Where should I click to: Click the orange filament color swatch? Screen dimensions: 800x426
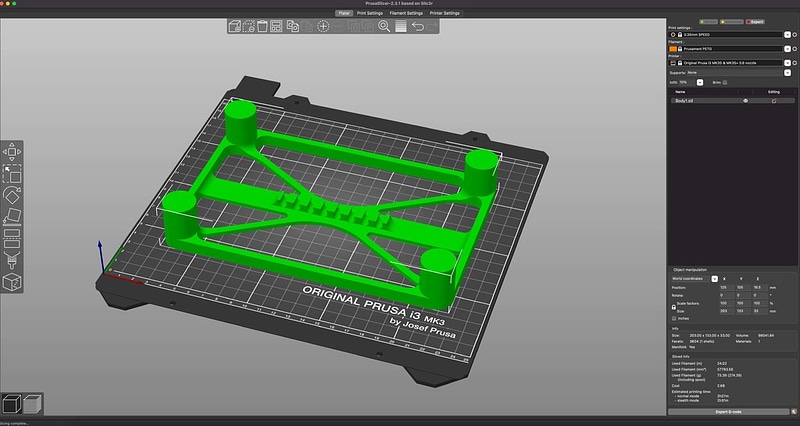click(x=673, y=49)
